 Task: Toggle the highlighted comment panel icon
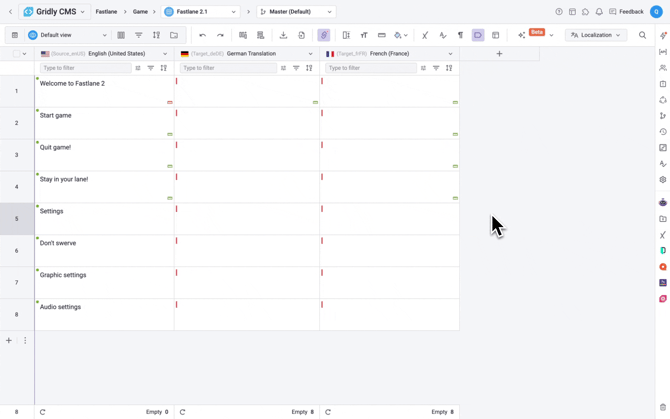point(478,35)
